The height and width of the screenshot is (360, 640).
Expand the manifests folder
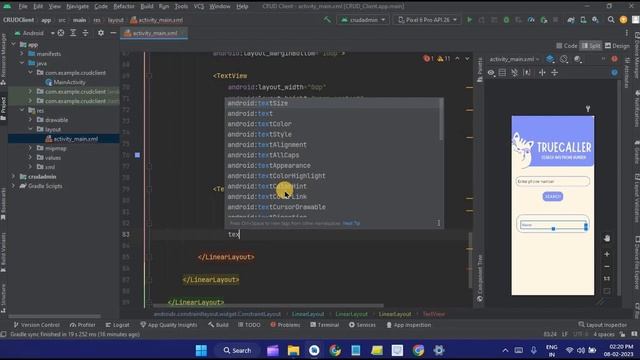(22, 53)
